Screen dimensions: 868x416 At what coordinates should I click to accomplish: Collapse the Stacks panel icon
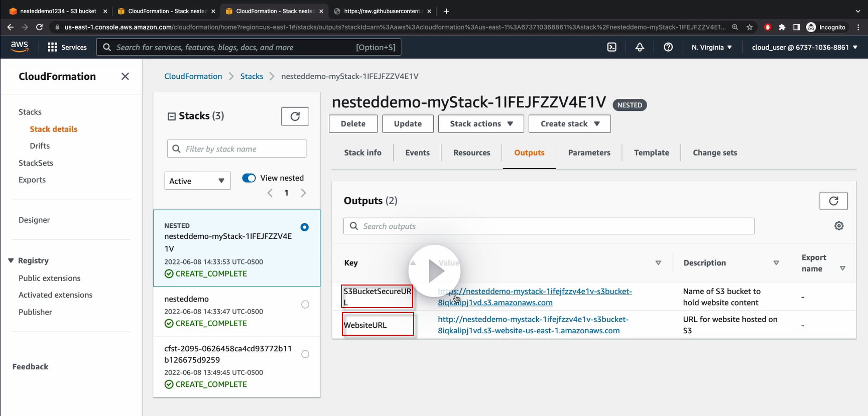pos(171,116)
